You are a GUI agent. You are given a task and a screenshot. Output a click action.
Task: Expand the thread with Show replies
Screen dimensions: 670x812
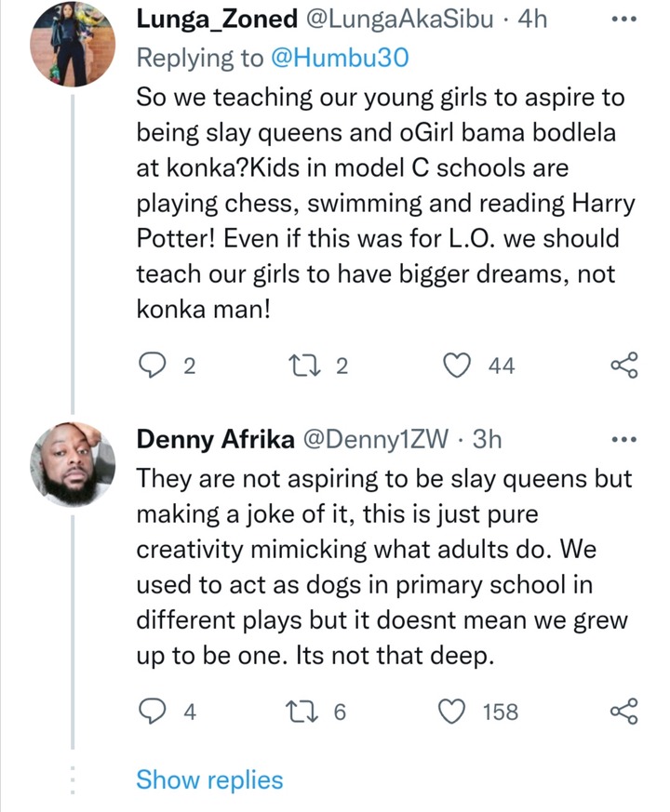[x=209, y=779]
